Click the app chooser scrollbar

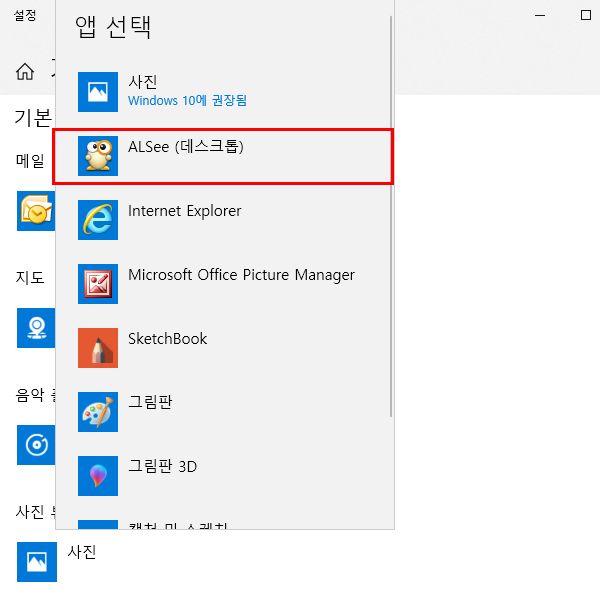click(x=391, y=216)
